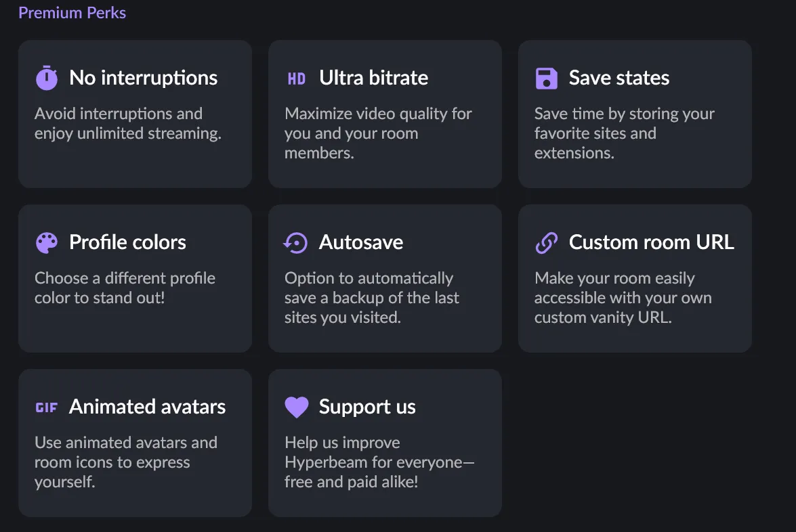
Task: Choose the Profile colors heading
Action: (127, 242)
